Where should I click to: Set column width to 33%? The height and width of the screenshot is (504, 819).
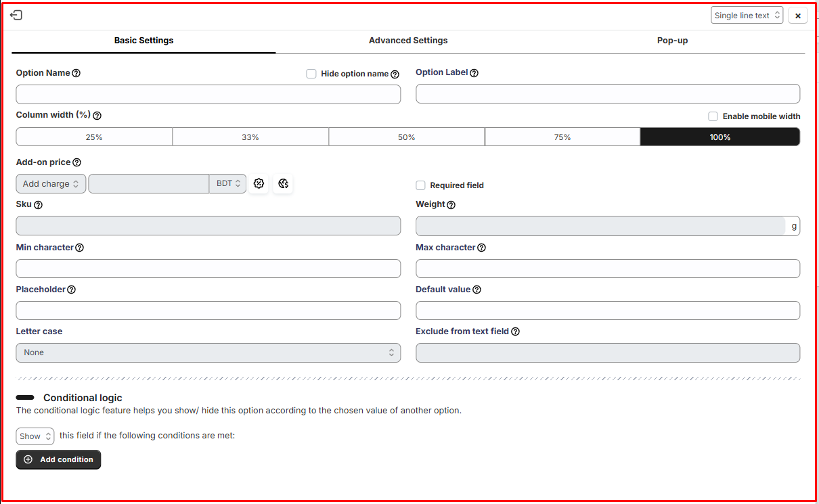click(x=250, y=137)
